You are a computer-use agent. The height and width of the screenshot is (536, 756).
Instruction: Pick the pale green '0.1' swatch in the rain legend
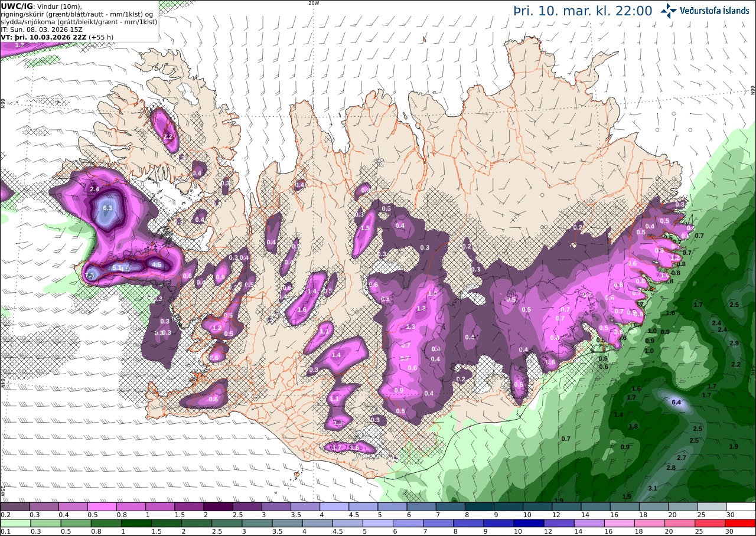tap(15, 523)
